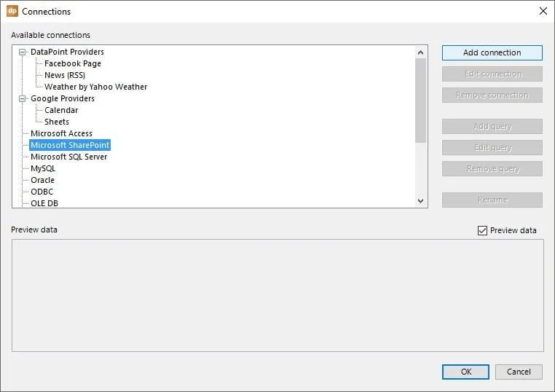Screen dimensions: 555x392
Task: Dismiss dialog with Cancel button
Action: [519, 372]
